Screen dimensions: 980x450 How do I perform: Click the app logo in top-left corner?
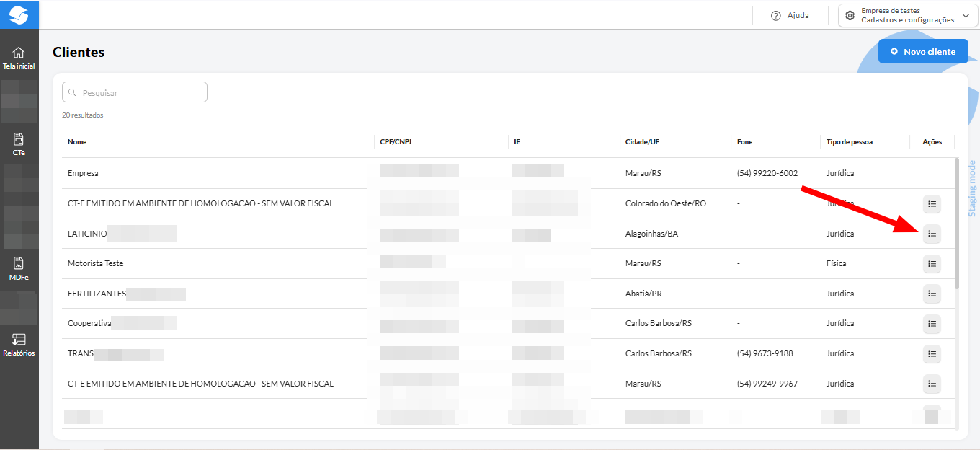(19, 14)
